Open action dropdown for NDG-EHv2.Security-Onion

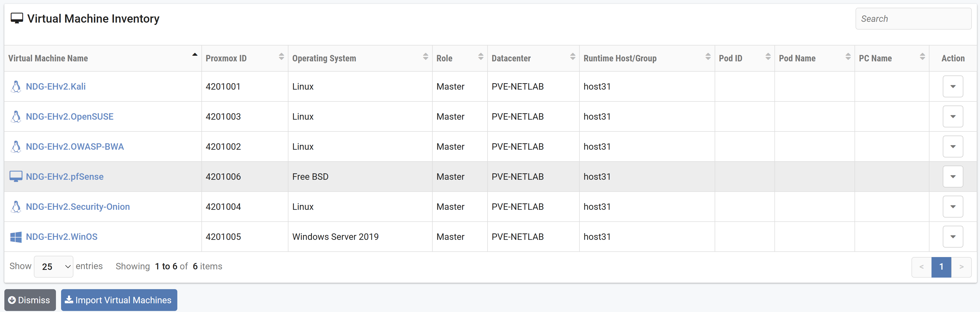tap(953, 207)
